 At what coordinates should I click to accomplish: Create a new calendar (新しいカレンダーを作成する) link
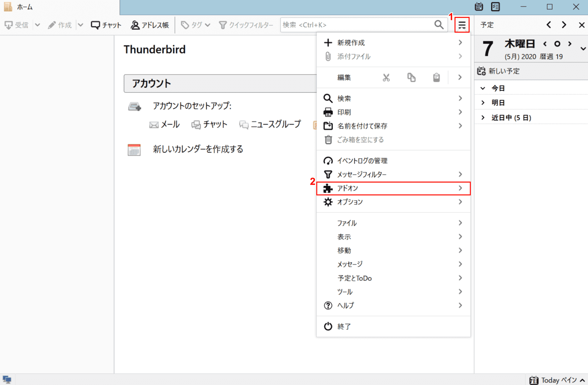198,149
